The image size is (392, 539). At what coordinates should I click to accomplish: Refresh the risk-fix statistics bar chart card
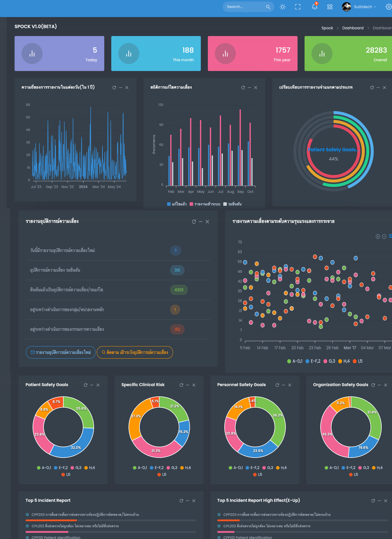pyautogui.click(x=243, y=88)
